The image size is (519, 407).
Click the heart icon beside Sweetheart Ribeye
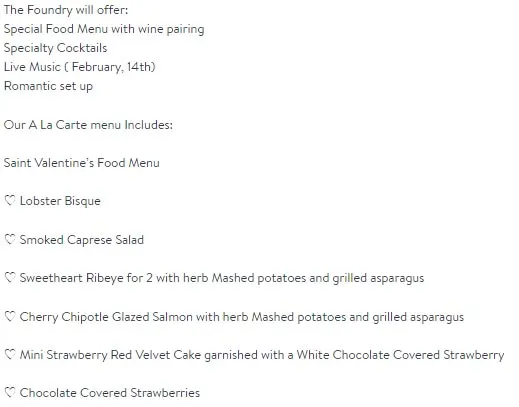[10, 278]
